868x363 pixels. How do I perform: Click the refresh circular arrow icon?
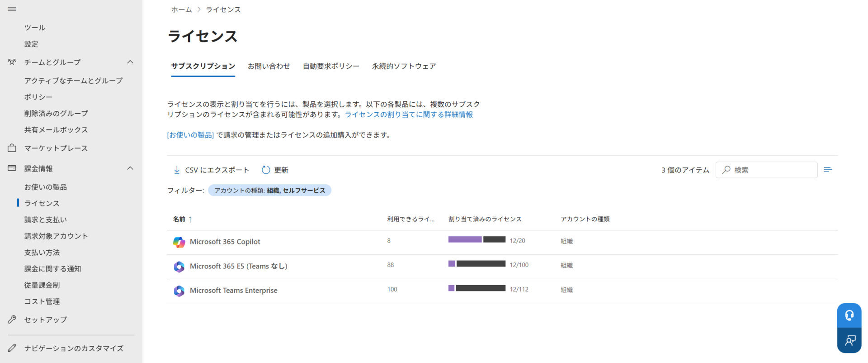tap(266, 170)
